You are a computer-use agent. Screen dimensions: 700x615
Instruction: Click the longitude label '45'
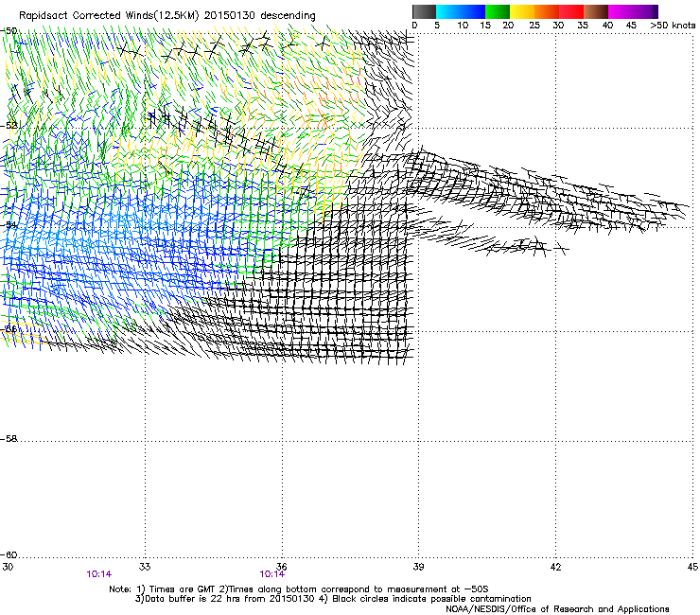point(692,567)
